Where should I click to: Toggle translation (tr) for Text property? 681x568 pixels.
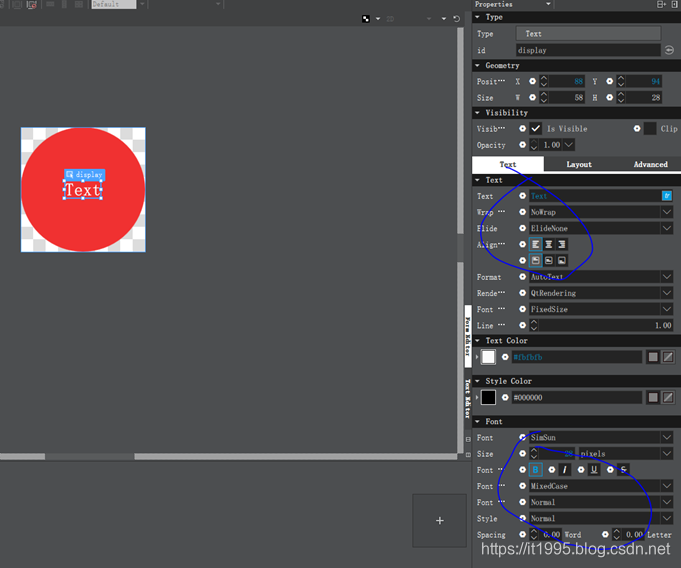click(667, 196)
